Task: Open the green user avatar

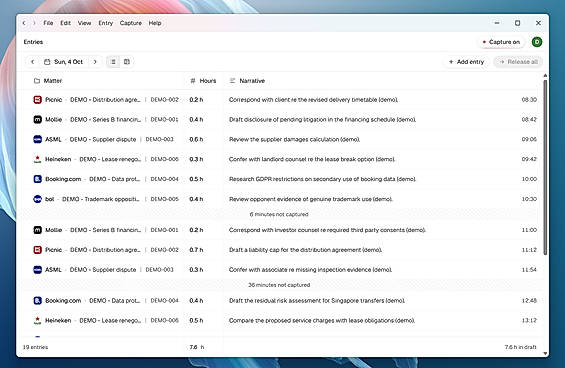Action: coord(537,42)
